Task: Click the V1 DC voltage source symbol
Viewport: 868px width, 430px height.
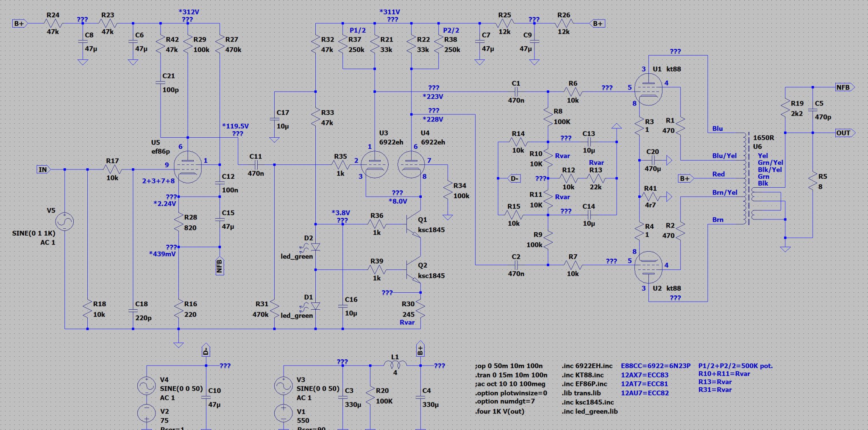Action: pyautogui.click(x=283, y=413)
